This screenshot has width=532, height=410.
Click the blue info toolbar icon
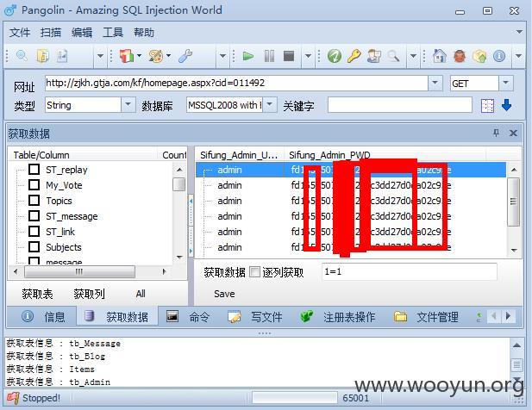point(499,56)
